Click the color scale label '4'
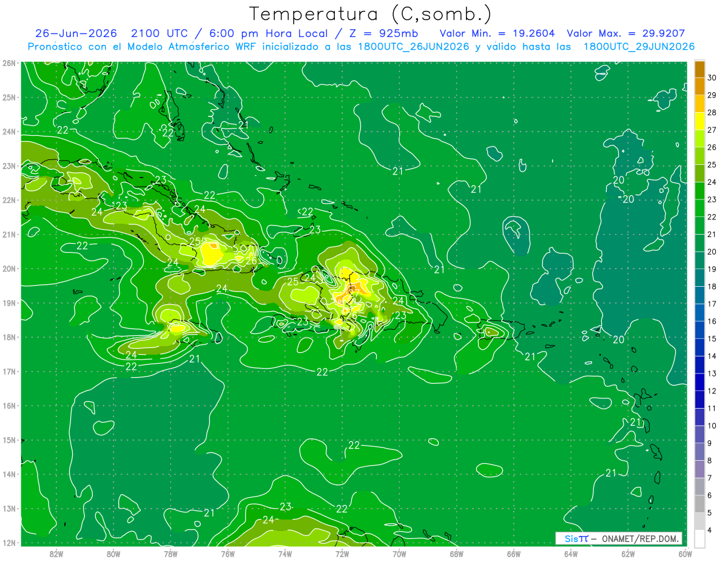728x562 pixels. pyautogui.click(x=710, y=530)
